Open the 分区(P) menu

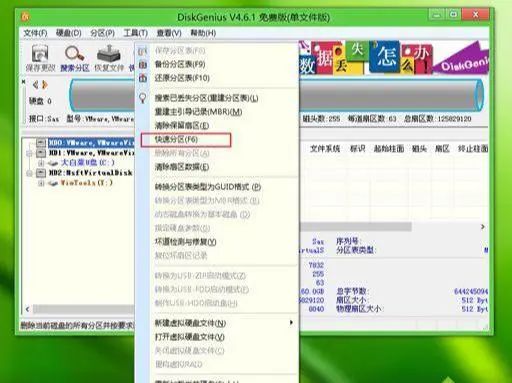click(102, 33)
